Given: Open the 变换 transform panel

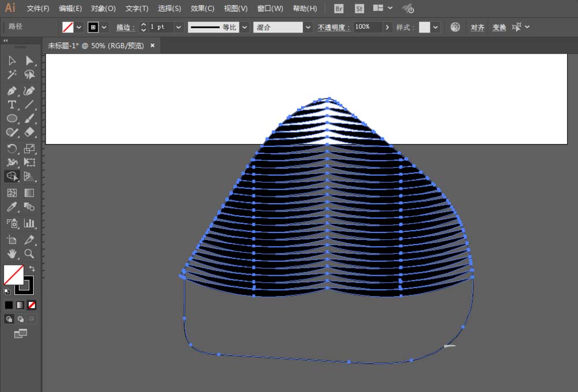Looking at the screenshot, I should [x=499, y=27].
